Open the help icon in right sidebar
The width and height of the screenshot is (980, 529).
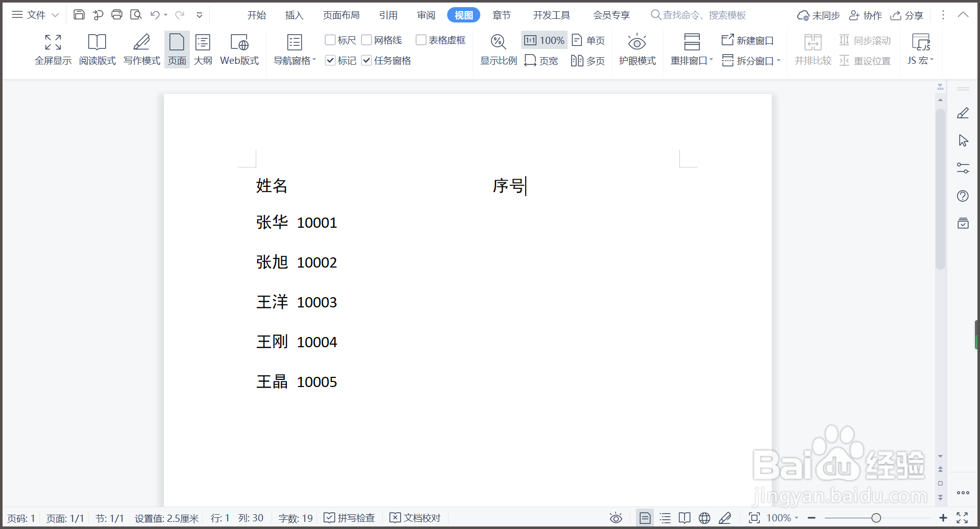[963, 196]
